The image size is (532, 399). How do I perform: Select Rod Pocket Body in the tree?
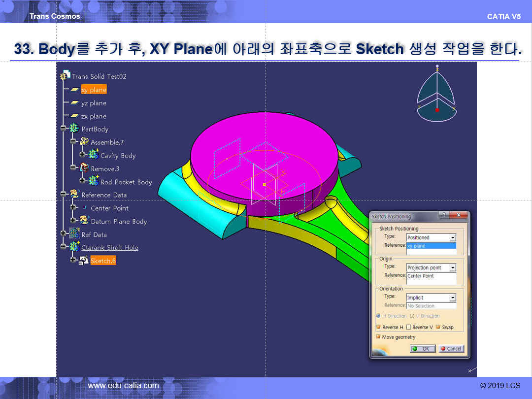[x=126, y=182]
